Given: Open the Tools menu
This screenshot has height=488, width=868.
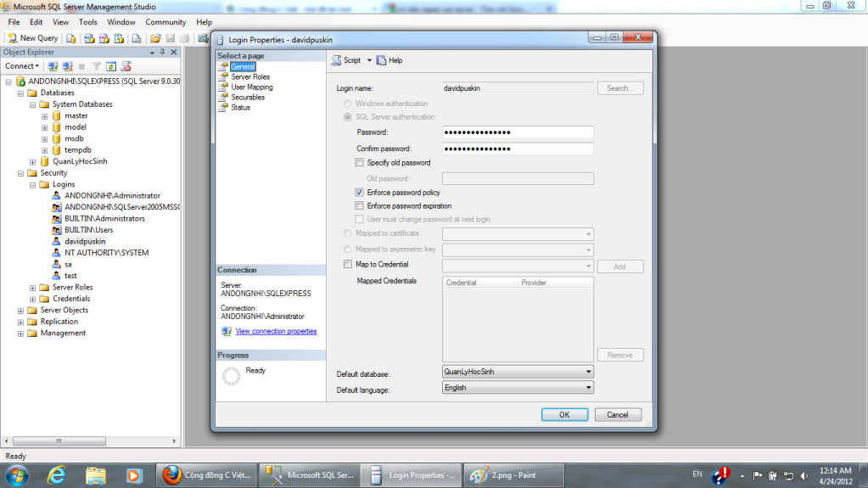Looking at the screenshot, I should coord(87,22).
